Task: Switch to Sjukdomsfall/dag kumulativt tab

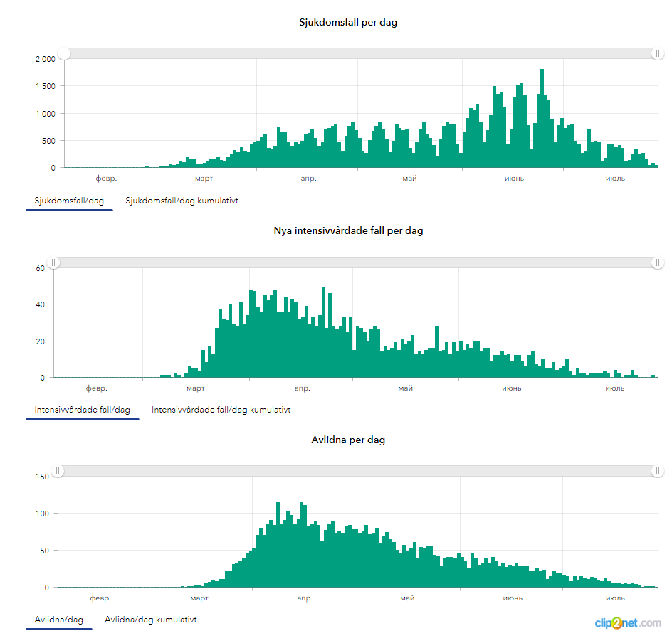Action: click(x=182, y=201)
